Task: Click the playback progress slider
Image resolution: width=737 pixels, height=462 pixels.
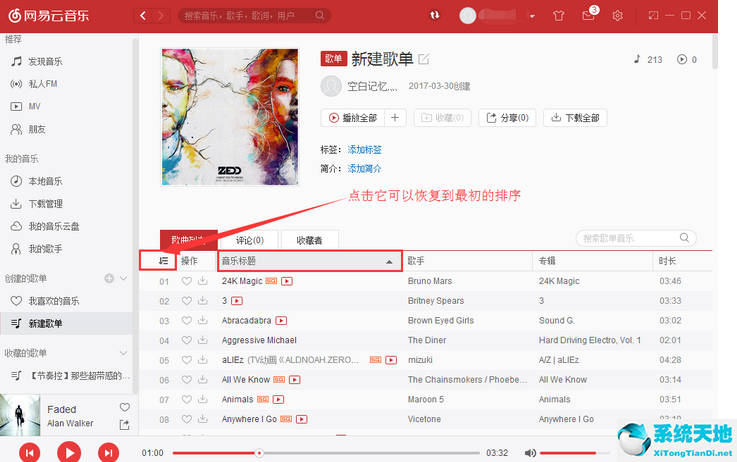Action: 326,453
